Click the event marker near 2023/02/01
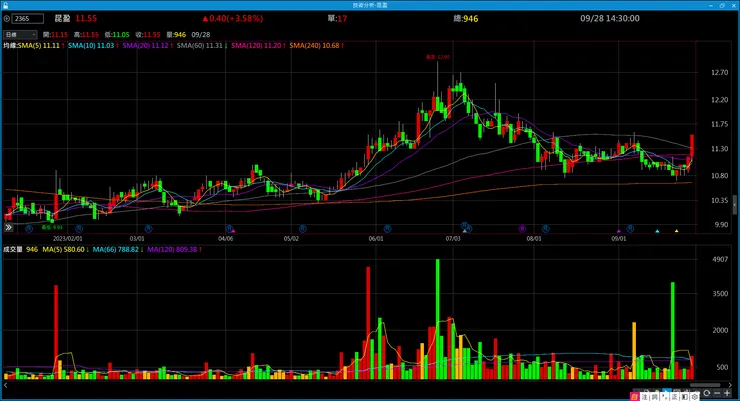Screen dimensions: 740x401 click(x=79, y=229)
